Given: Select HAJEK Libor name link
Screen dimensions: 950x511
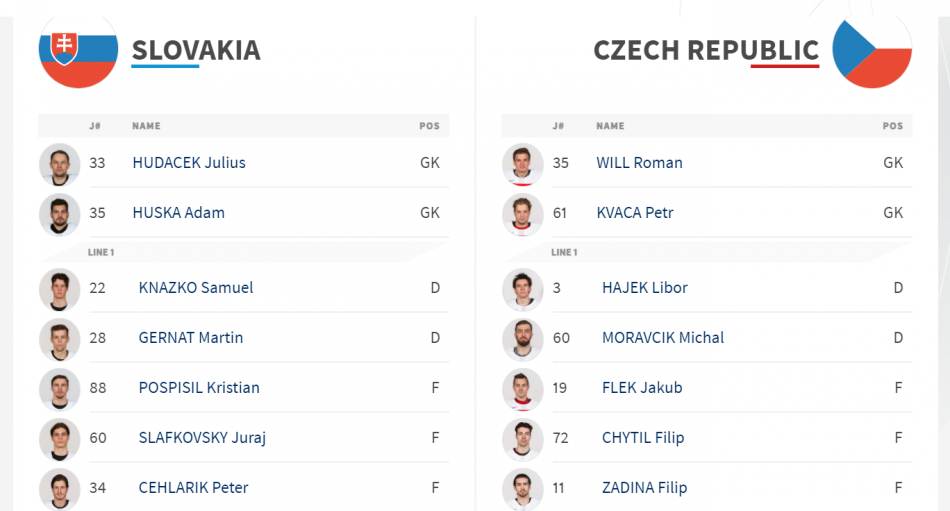Looking at the screenshot, I should 645,288.
